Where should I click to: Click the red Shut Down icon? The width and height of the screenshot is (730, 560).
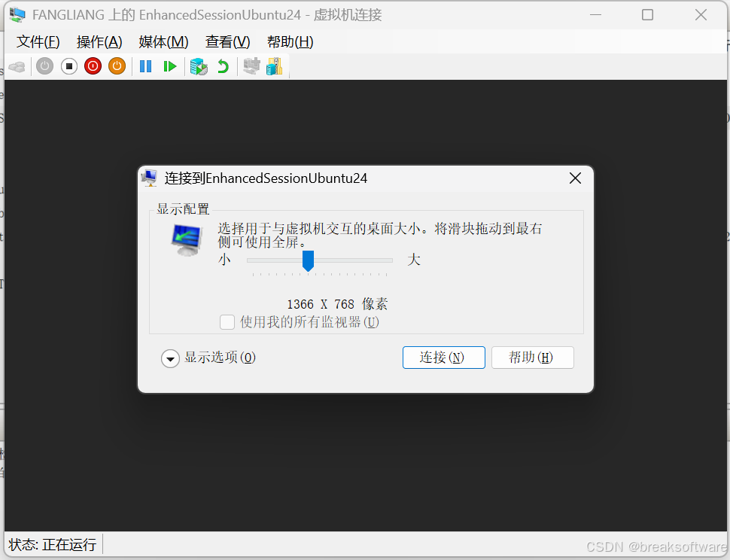click(93, 66)
